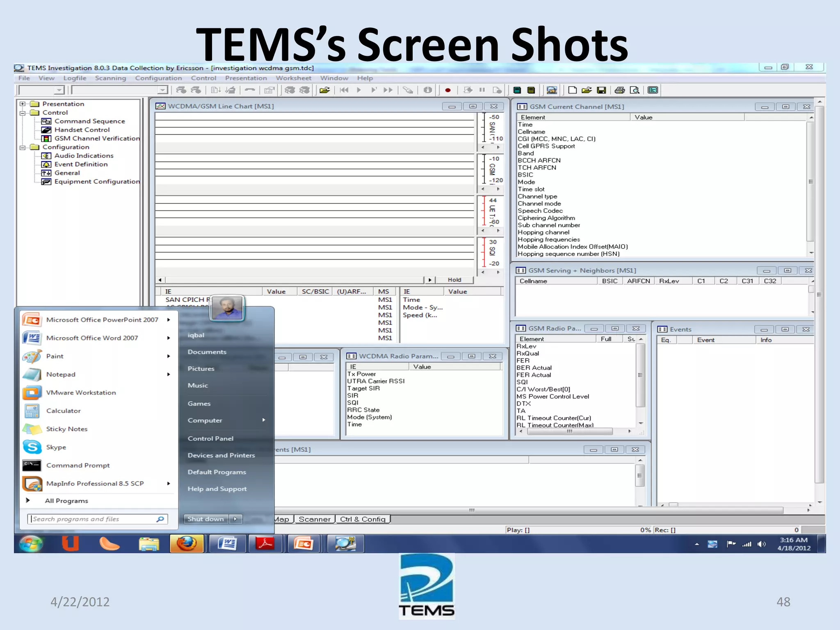Launch VMware Workstation from Start menu

[81, 393]
